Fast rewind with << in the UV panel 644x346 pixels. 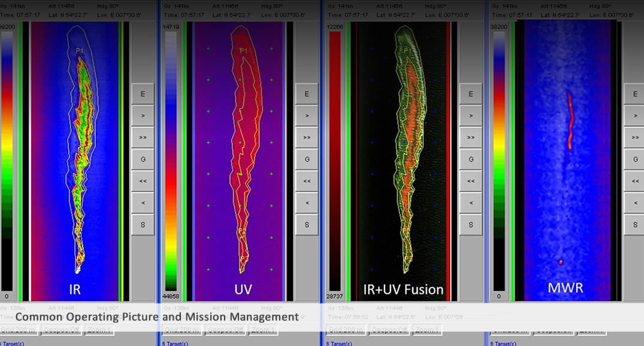306,181
